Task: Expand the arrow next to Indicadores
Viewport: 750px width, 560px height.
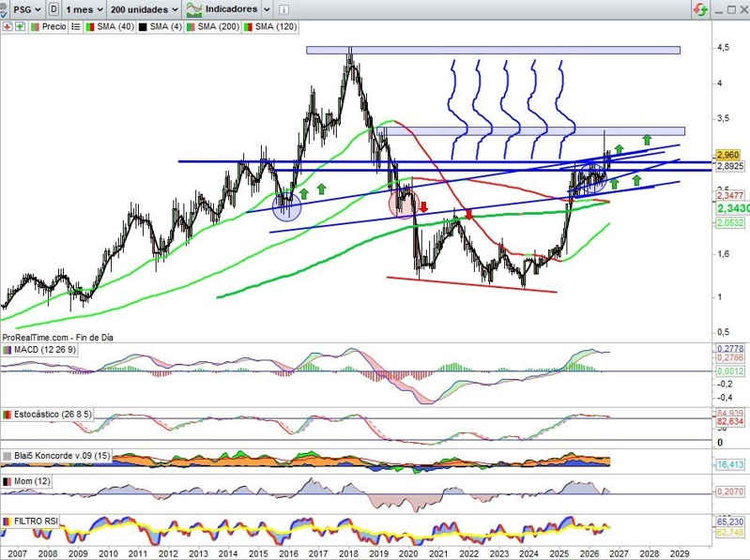Action: (x=267, y=9)
